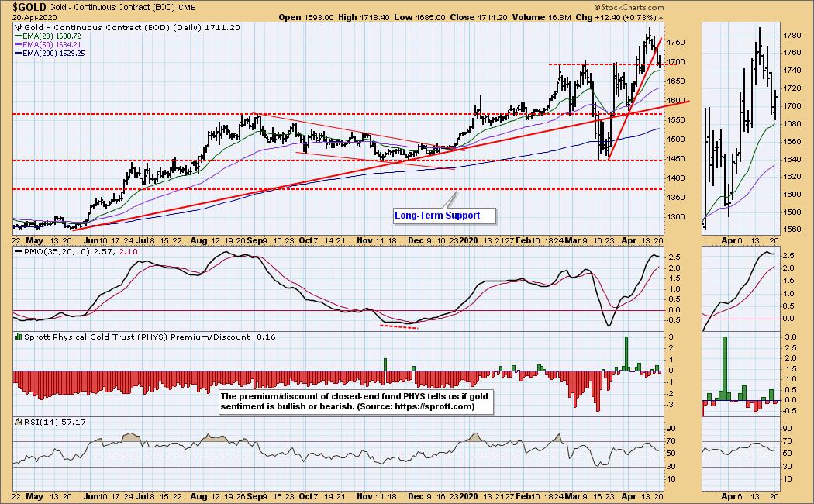Click the EMA(200) 1529.25 legend text
The height and width of the screenshot is (504, 814).
pos(53,53)
